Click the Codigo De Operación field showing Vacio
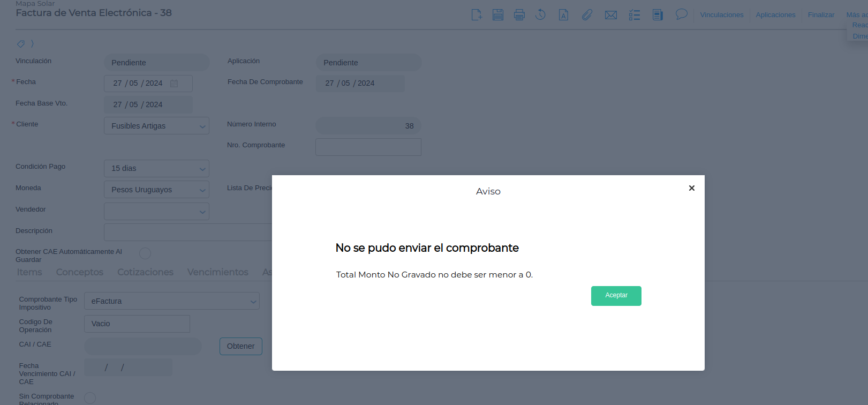Screen dimensions: 868x405 [x=137, y=324]
